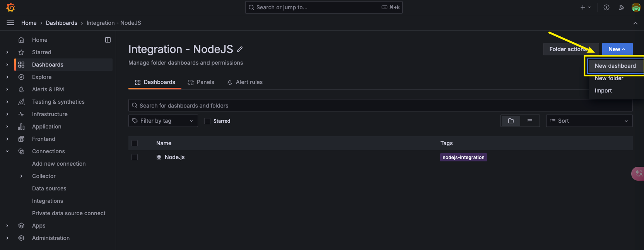This screenshot has width=644, height=250.
Task: Dock or undock the sidebar menu
Action: 108,40
